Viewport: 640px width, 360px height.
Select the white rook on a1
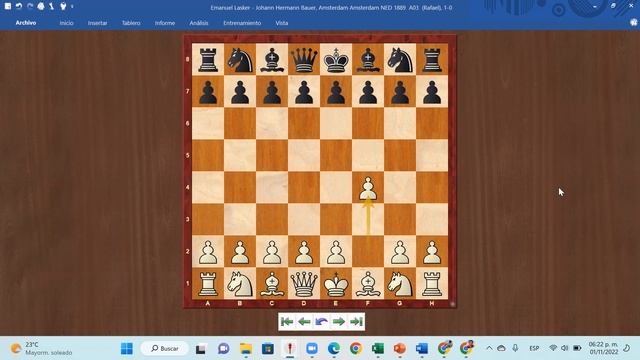(208, 284)
